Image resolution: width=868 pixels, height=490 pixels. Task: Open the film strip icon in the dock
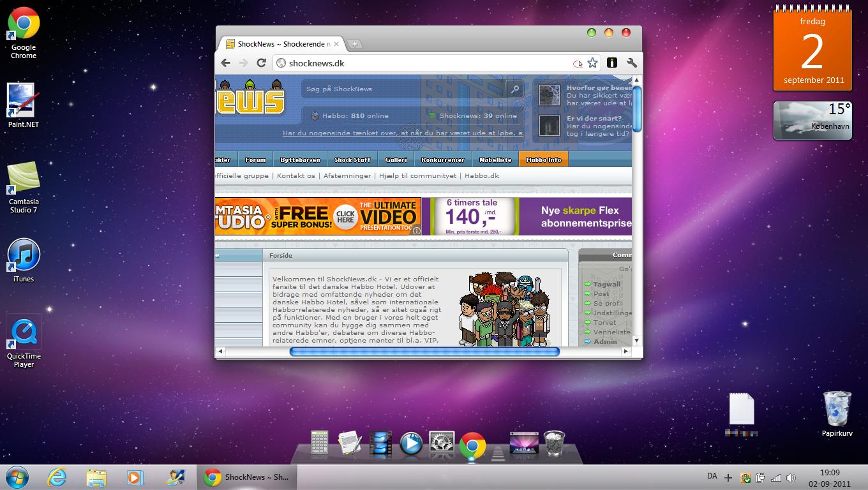tap(380, 443)
